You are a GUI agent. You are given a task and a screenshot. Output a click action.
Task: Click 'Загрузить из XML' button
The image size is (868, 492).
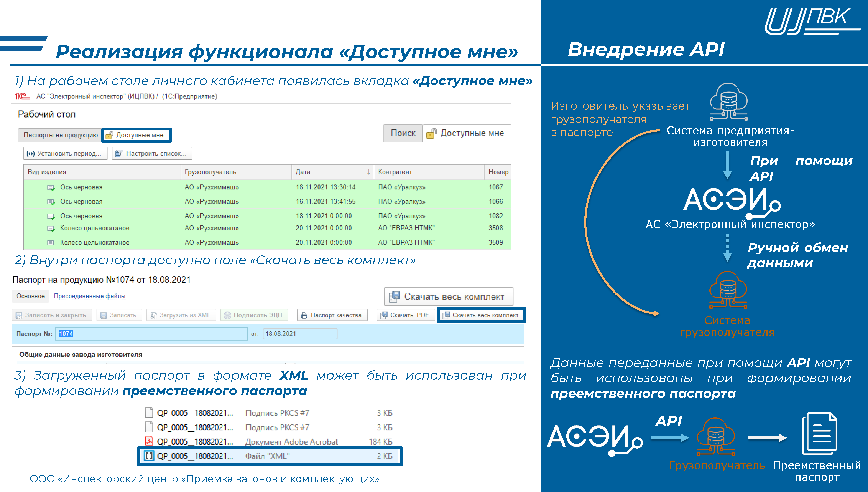click(181, 315)
